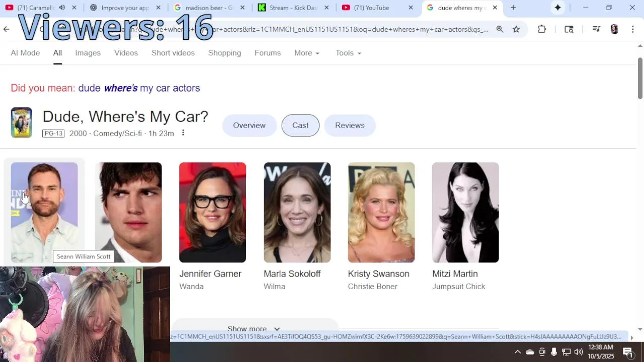The image size is (644, 362).
Task: Select the Cast chip
Action: (x=300, y=125)
